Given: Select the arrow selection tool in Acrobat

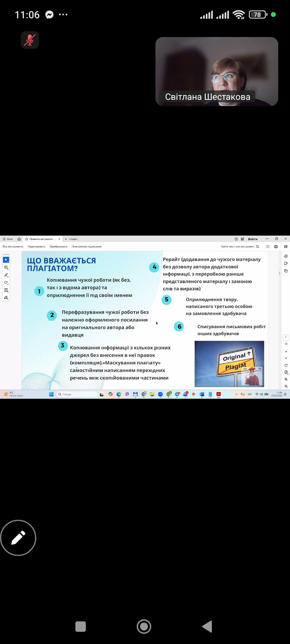Looking at the screenshot, I should point(6,260).
